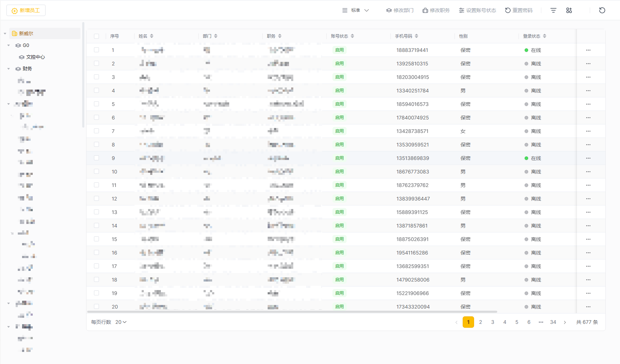The height and width of the screenshot is (364, 620).
Task: Click the 启用 status tag in row 1
Action: coord(340,50)
